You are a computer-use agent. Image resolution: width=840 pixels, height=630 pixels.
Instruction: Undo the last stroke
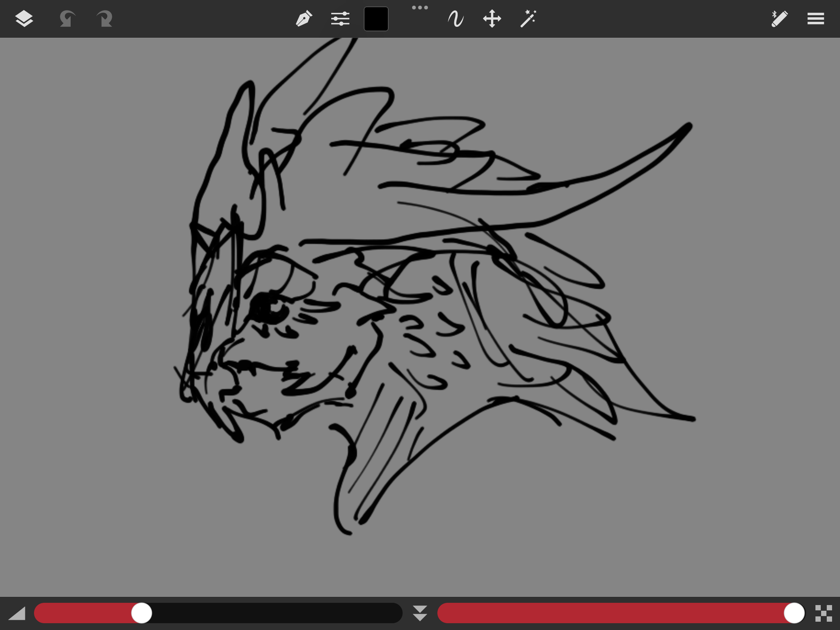point(67,19)
